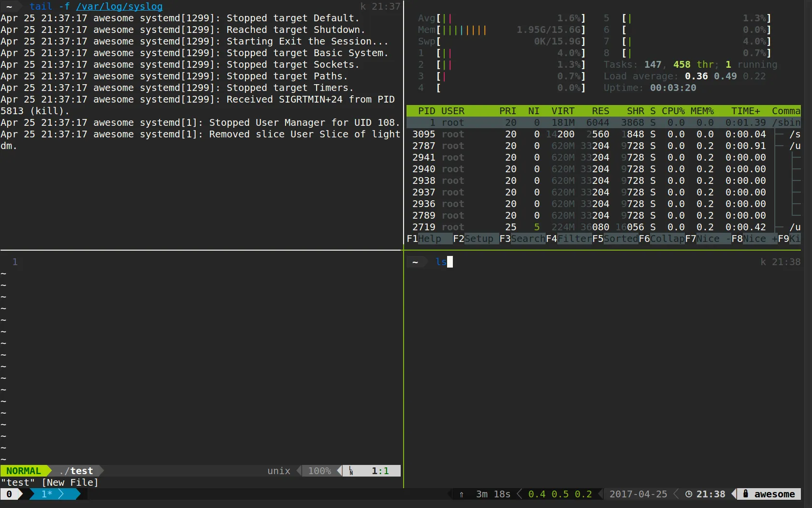Select htop process row PID 1

[604, 122]
